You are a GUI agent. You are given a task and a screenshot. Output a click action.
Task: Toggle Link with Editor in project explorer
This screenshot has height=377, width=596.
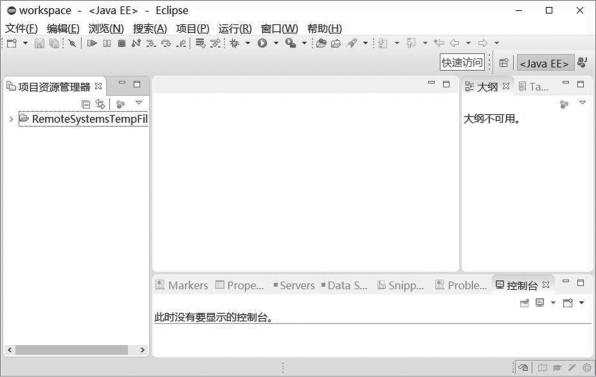pos(100,104)
